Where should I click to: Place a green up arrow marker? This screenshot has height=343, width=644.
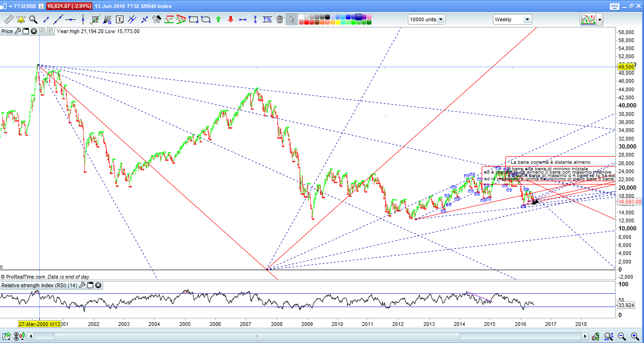tap(219, 19)
